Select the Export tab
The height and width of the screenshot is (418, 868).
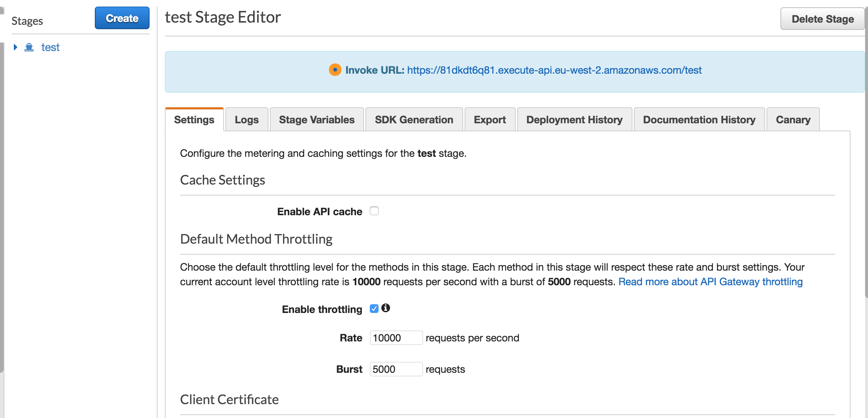(489, 120)
